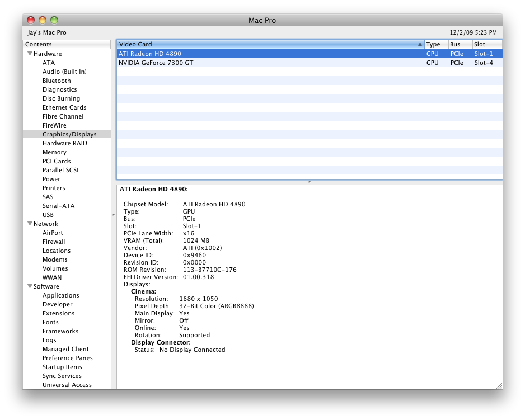Screen dimensions: 525x420
Task: Select the NVIDIA GeForce 7300 GT row
Action: [310, 63]
